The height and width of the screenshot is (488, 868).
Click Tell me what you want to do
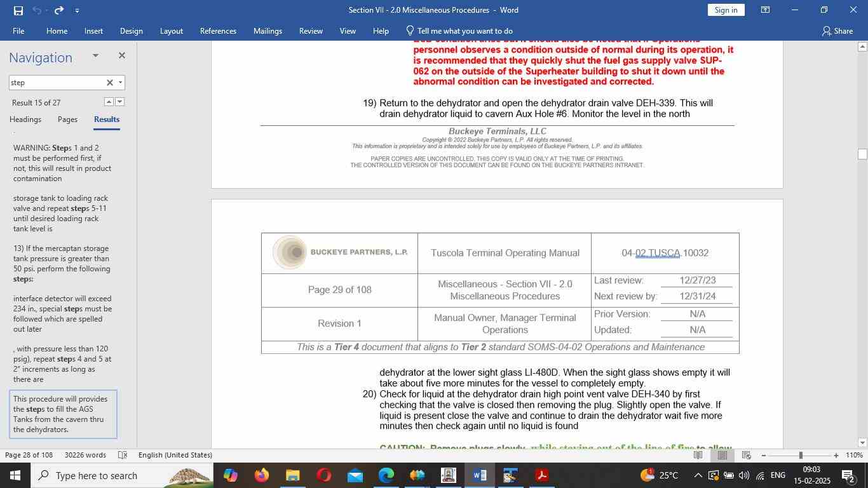(x=459, y=30)
